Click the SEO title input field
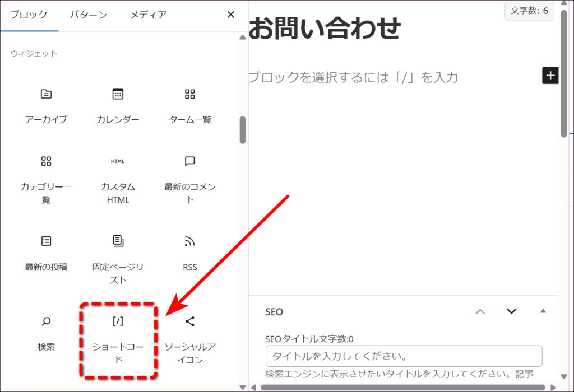 404,356
